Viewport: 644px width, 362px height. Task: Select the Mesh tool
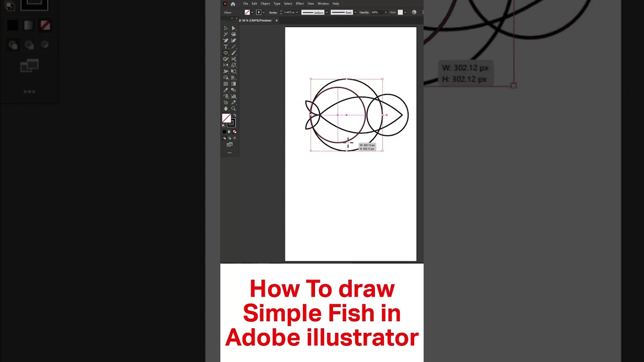click(x=226, y=84)
